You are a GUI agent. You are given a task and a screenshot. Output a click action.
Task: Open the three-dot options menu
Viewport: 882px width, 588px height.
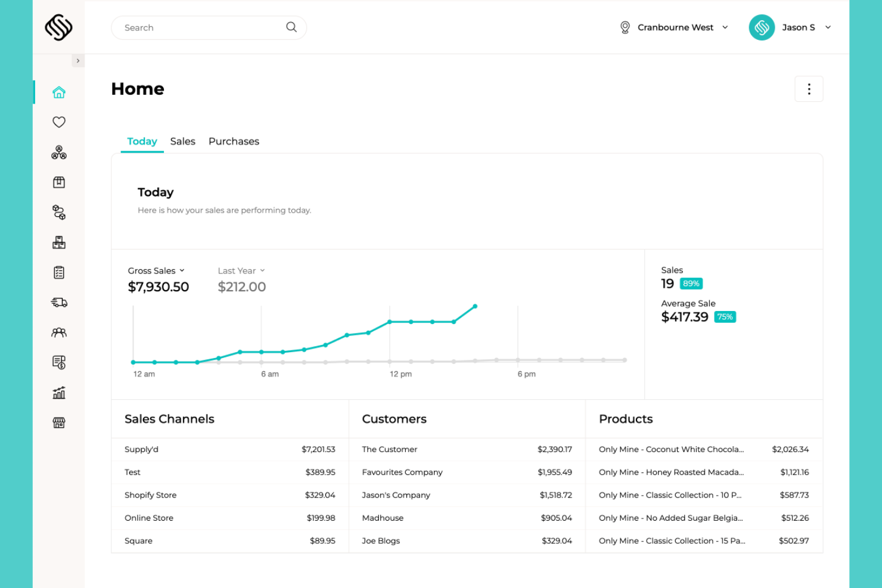pos(809,89)
